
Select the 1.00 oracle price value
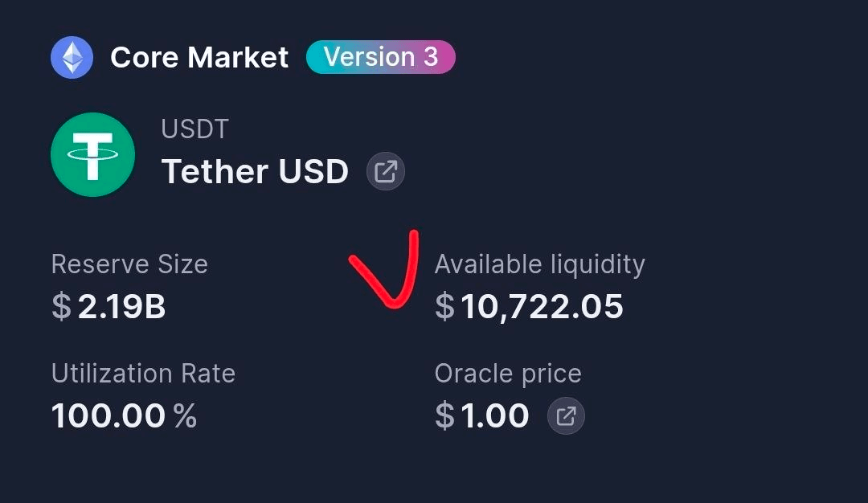[495, 416]
